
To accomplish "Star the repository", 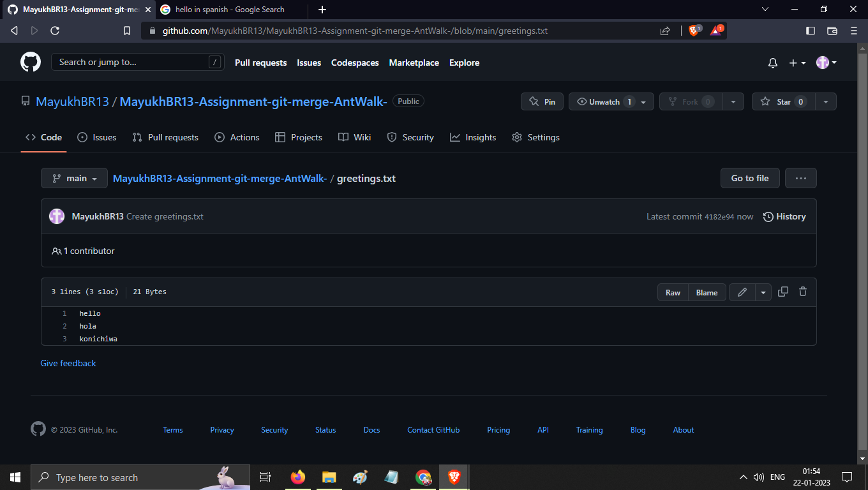I will 783,101.
